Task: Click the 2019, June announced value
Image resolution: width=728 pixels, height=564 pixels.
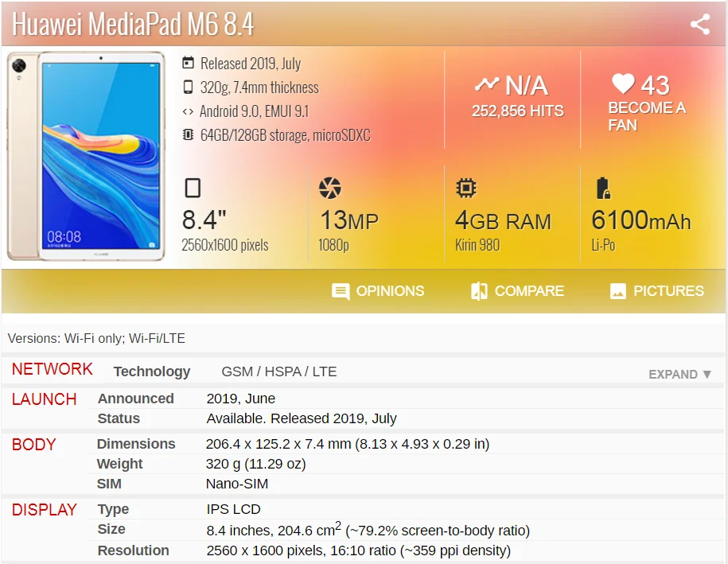Action: click(x=241, y=399)
